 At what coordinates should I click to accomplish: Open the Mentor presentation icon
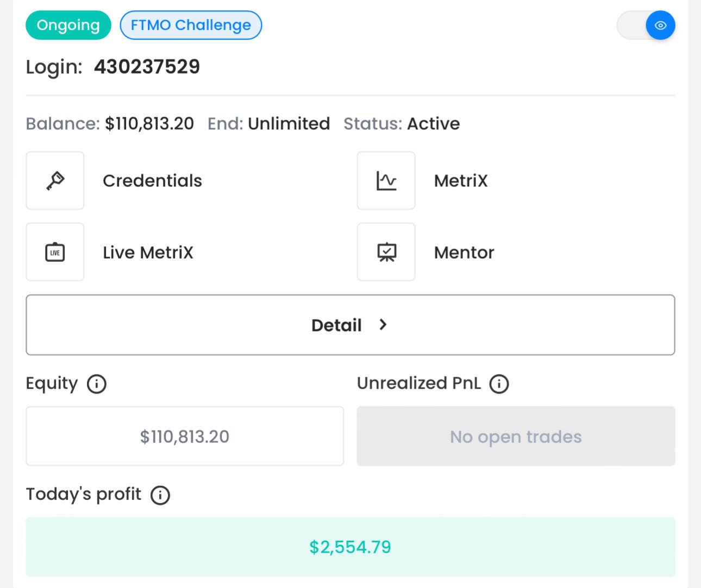click(386, 252)
